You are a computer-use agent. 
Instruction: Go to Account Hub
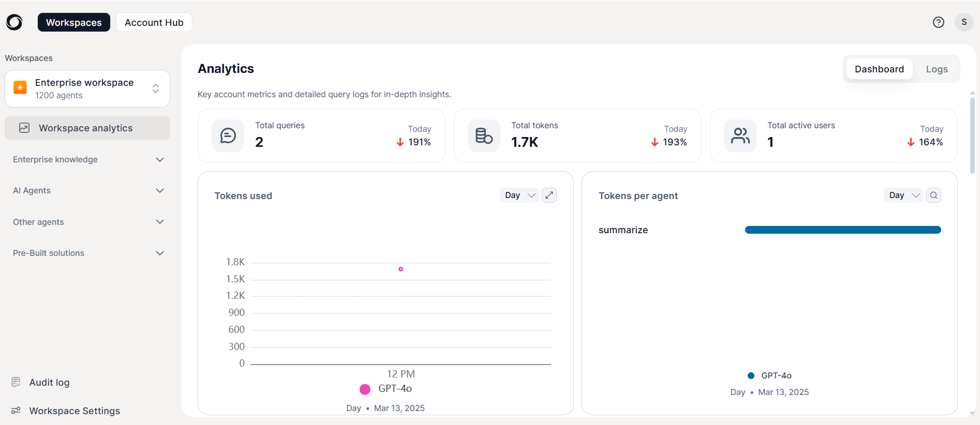[x=154, y=22]
